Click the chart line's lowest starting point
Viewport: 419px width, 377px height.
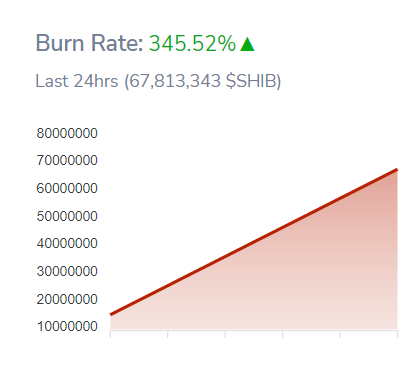coord(111,314)
